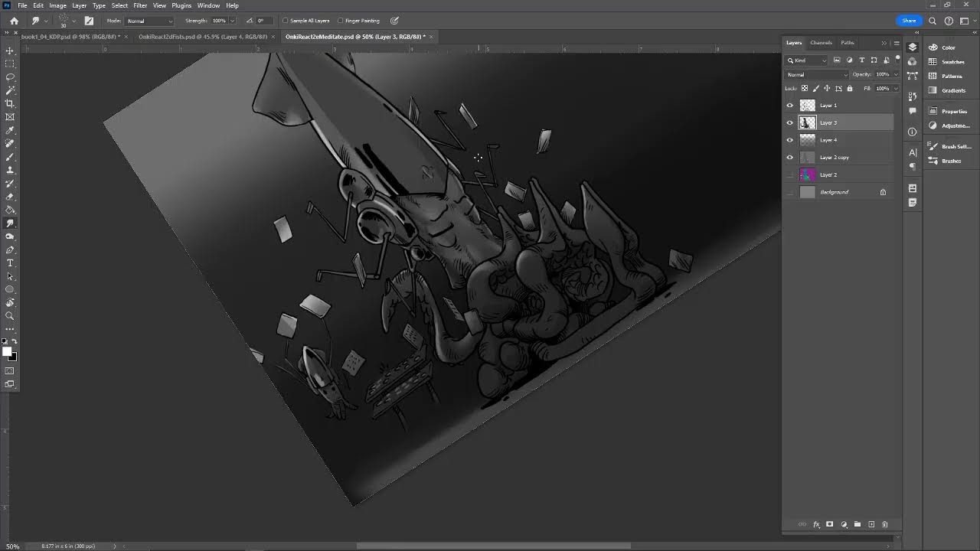
Task: Toggle lock all for layer
Action: tap(850, 89)
